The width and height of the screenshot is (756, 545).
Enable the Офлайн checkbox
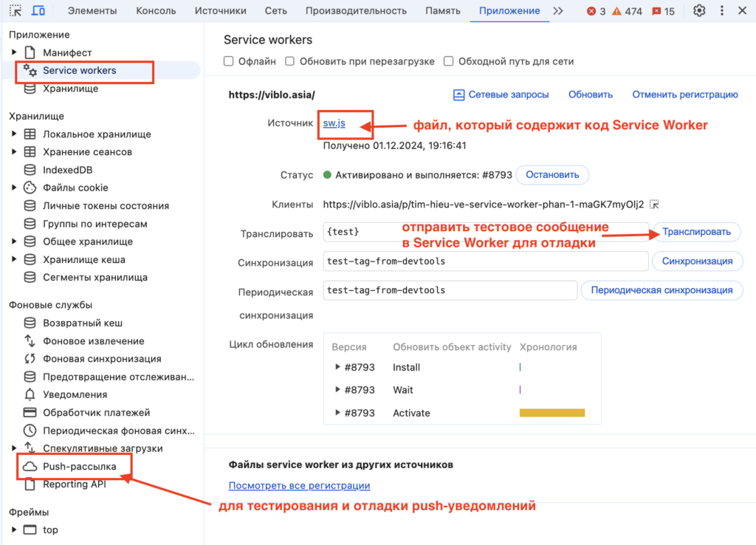tap(229, 61)
